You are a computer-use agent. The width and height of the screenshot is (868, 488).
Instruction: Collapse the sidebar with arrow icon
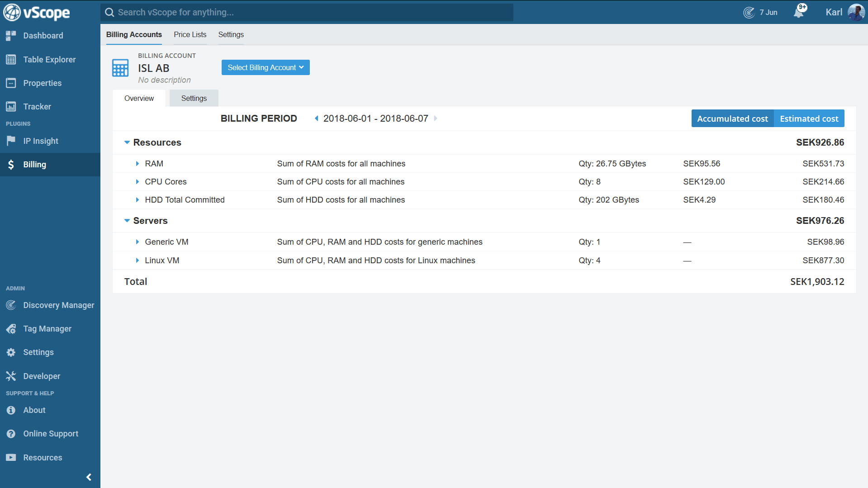pyautogui.click(x=89, y=477)
